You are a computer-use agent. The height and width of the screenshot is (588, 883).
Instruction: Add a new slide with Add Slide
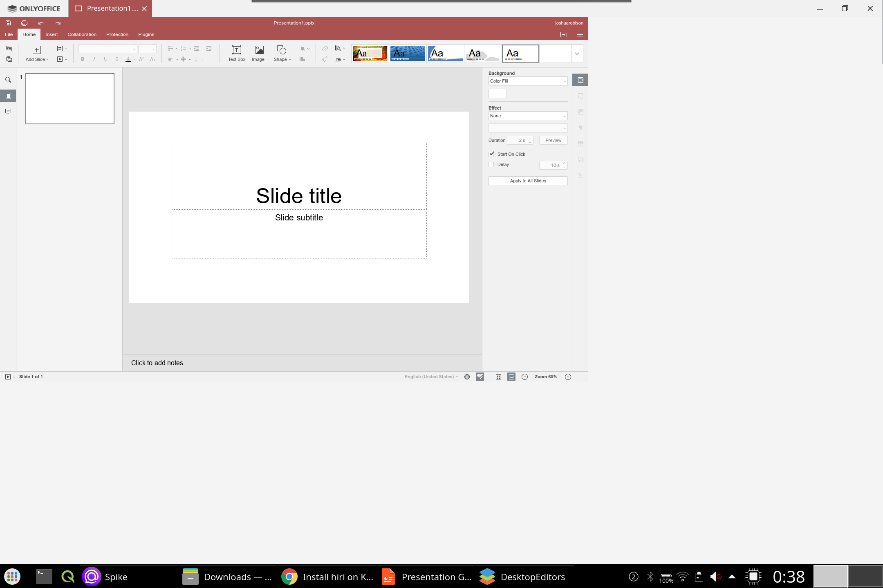[37, 54]
